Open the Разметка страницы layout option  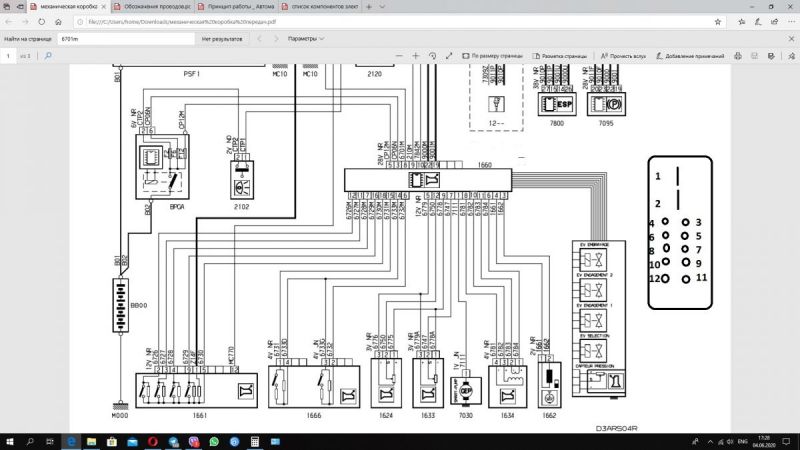[560, 56]
